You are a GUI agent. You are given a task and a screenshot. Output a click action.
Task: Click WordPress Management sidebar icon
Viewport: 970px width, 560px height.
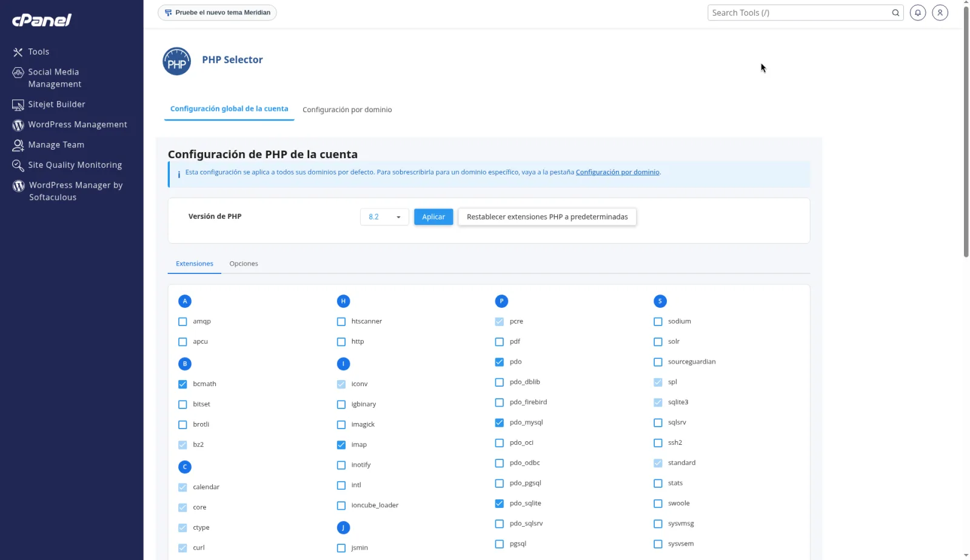(18, 125)
